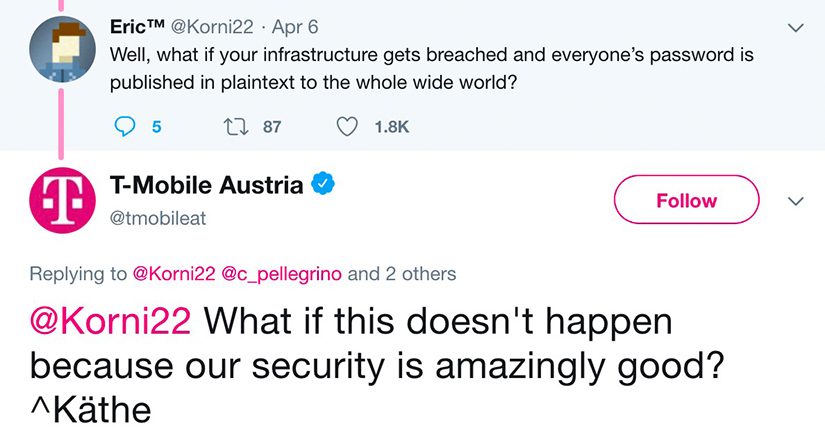The width and height of the screenshot is (825, 437).
Task: Open Eric's pixel-art profile avatar
Action: [x=62, y=49]
